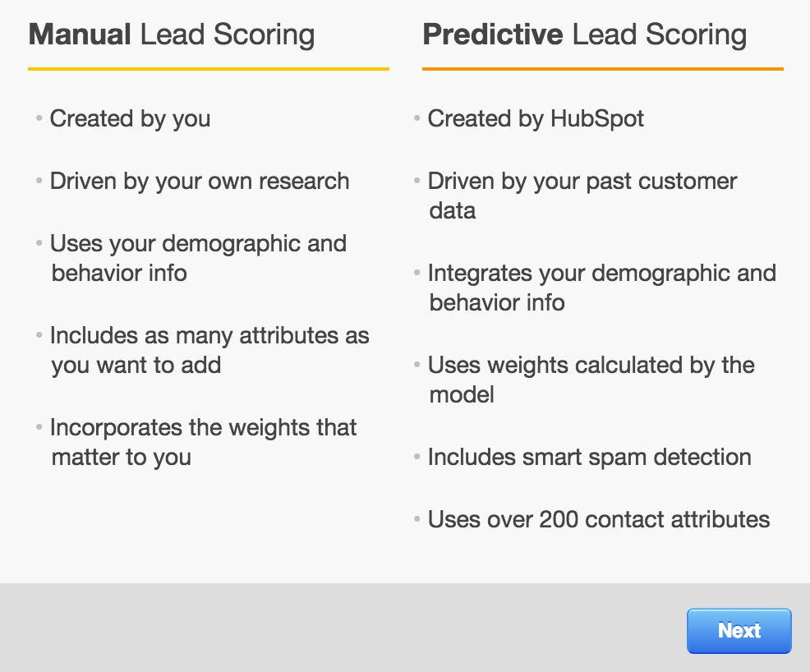810x672 pixels.
Task: Click 'Integrates your demographic and behavior info'
Action: point(601,288)
